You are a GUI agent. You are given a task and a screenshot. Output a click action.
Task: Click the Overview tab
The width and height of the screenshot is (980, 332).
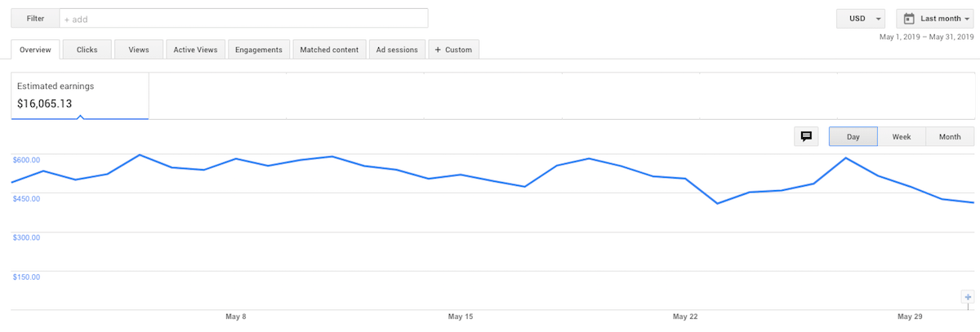35,50
